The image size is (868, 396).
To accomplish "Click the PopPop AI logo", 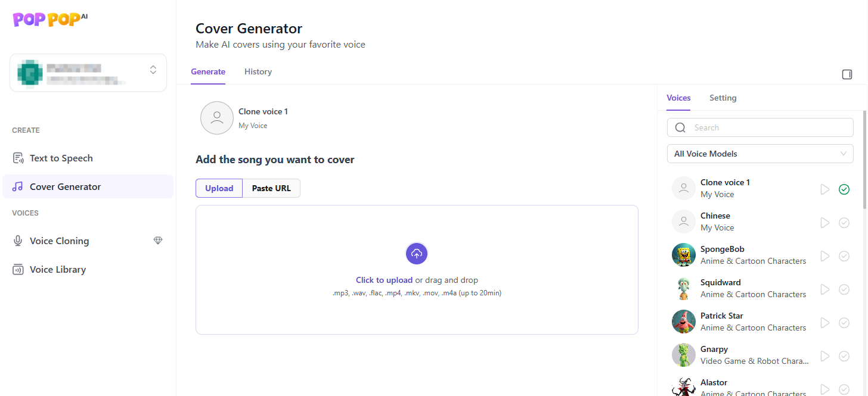I will point(50,19).
